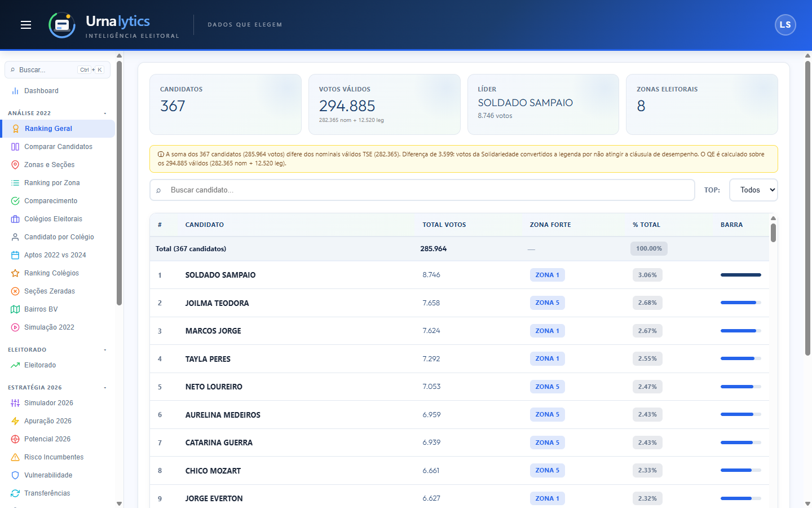Viewport: 812px width, 508px height.
Task: Click the % TOTAL column header
Action: click(646, 225)
